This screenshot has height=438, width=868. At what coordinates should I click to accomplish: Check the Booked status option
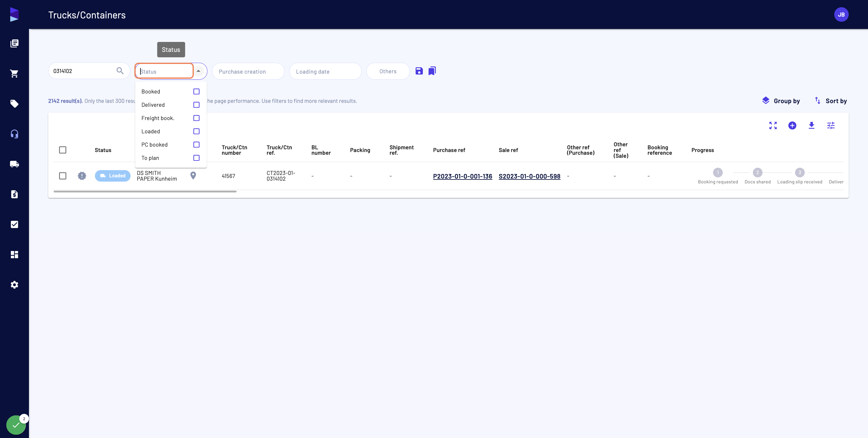(x=197, y=91)
